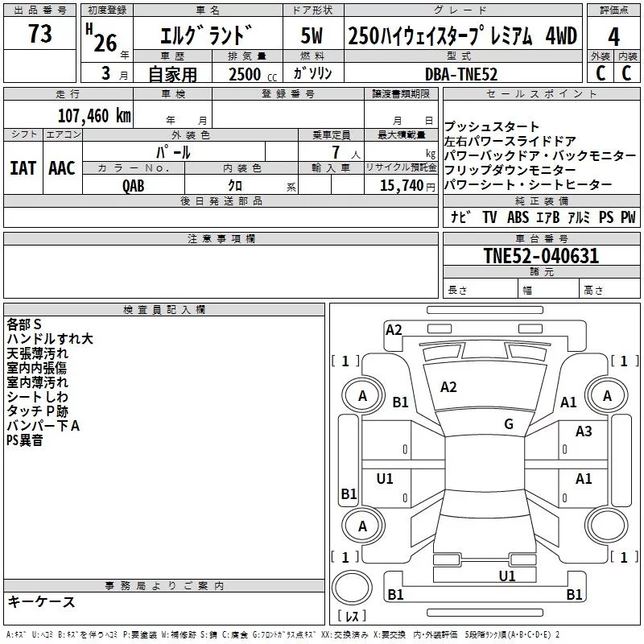This screenshot has width=644, height=644.
Task: Click the sales point プッシュスタート
Action: coord(492,126)
